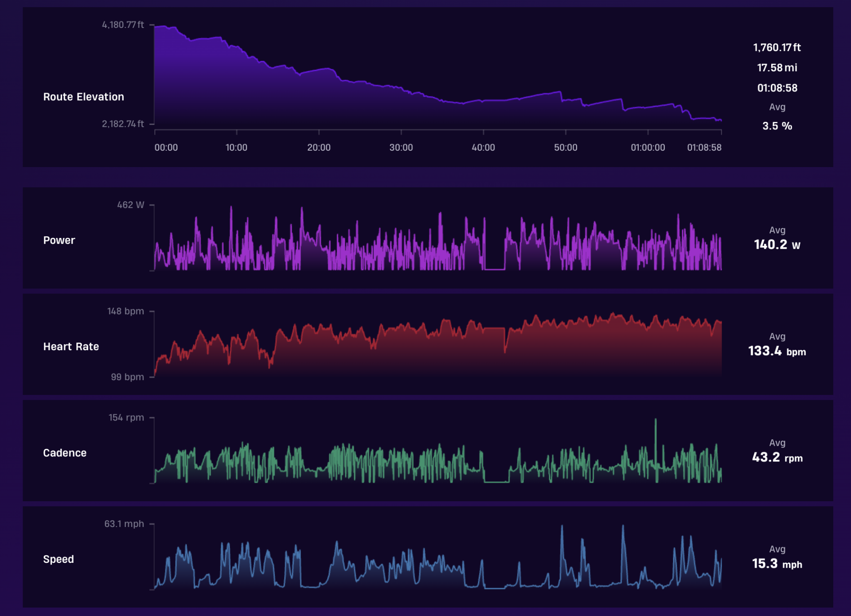Select the 2,182.74 ft elevation minimum label
The image size is (851, 616).
pos(123,124)
